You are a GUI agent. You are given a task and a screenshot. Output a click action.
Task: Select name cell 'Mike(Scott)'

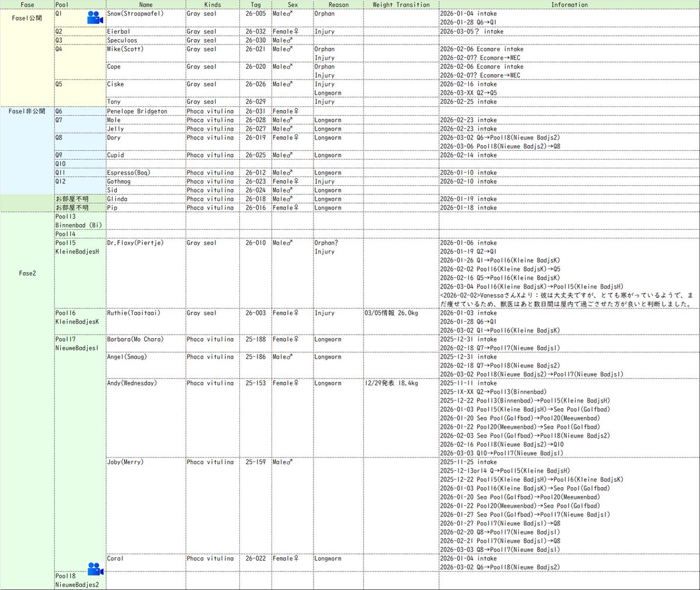(146, 53)
